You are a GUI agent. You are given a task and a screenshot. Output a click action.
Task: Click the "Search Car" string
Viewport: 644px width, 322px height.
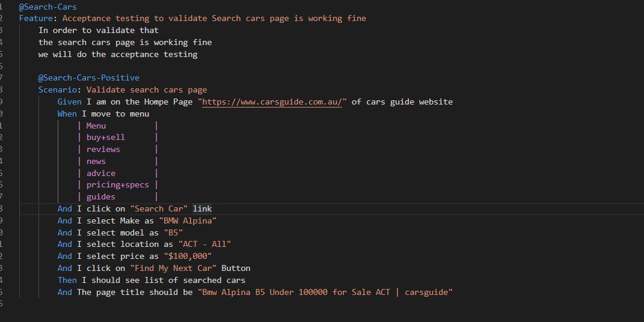(159, 209)
